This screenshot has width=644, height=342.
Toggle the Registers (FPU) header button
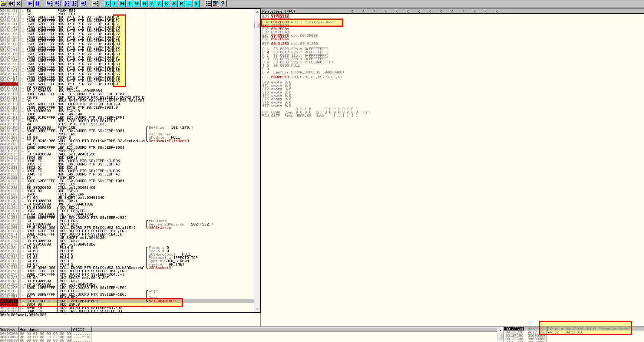[x=278, y=11]
